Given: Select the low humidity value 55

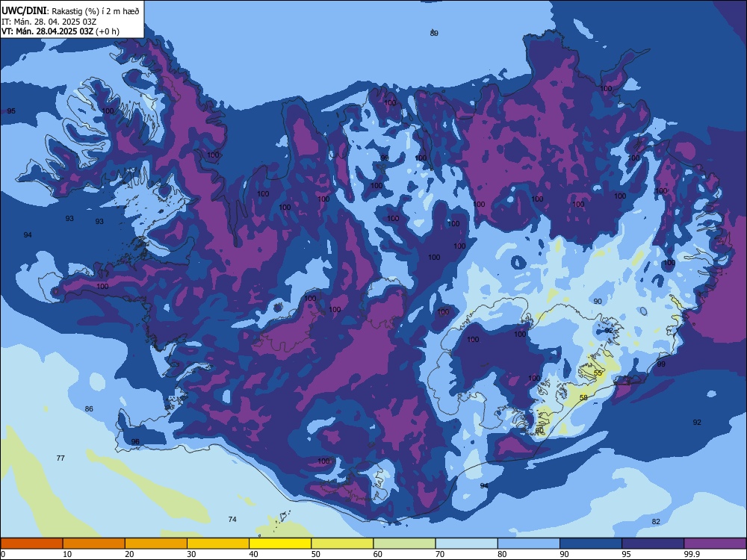Looking at the screenshot, I should 598,373.
